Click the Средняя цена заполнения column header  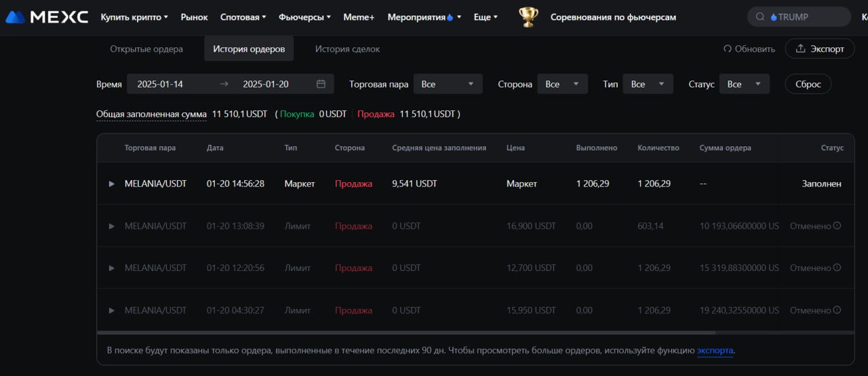point(439,148)
